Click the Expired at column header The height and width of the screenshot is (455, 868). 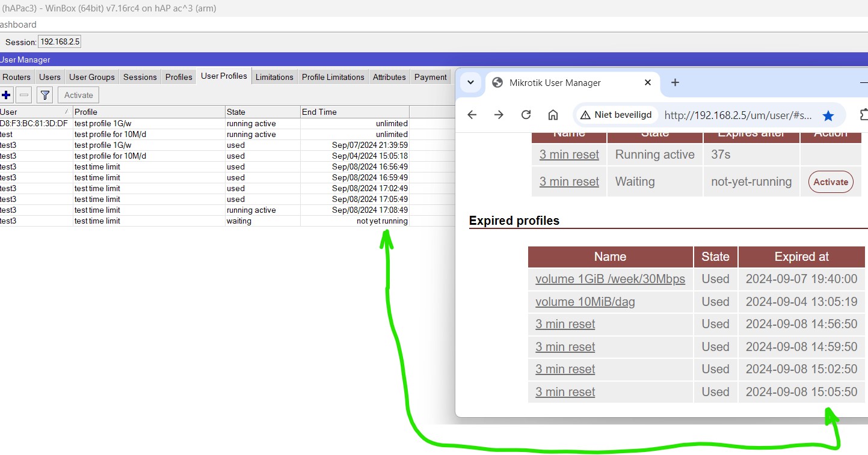(x=801, y=257)
